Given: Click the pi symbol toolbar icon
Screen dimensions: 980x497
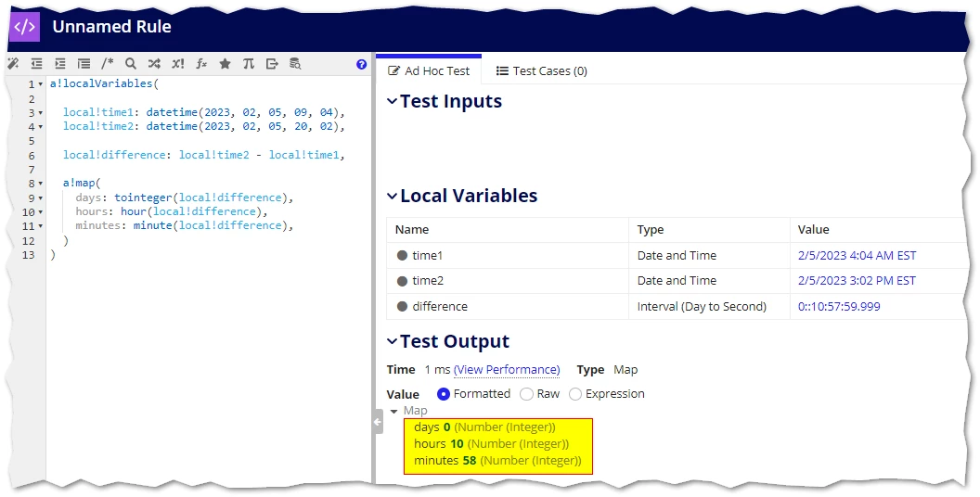Looking at the screenshot, I should 249,64.
